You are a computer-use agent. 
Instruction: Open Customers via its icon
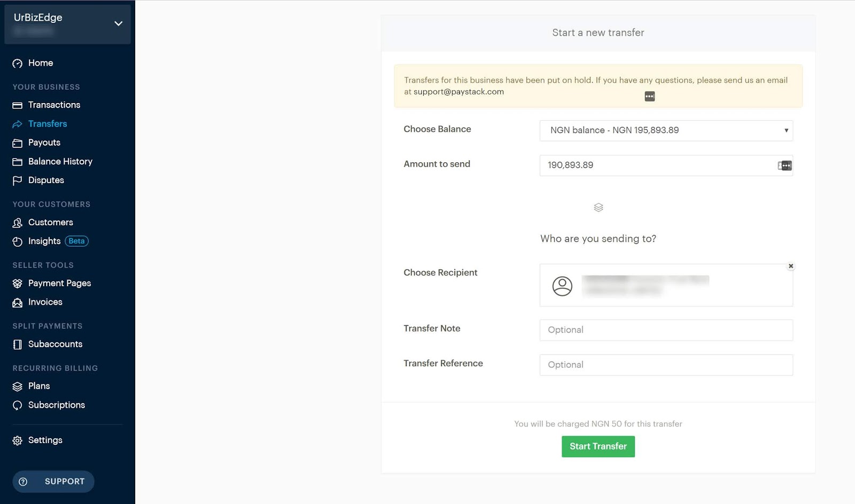[17, 222]
